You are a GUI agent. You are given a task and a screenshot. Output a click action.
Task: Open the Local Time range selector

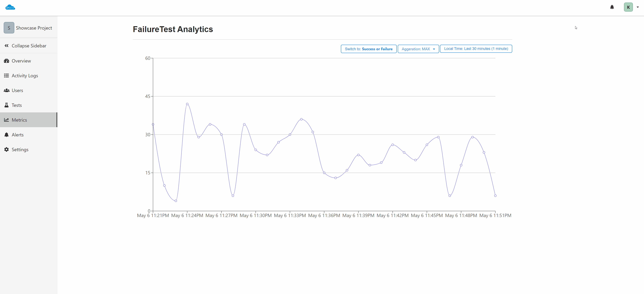(x=476, y=49)
